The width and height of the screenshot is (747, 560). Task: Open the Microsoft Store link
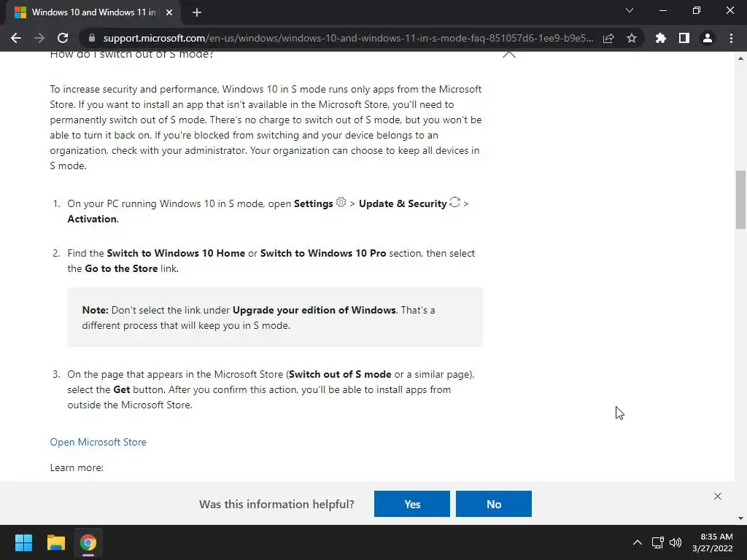tap(98, 442)
